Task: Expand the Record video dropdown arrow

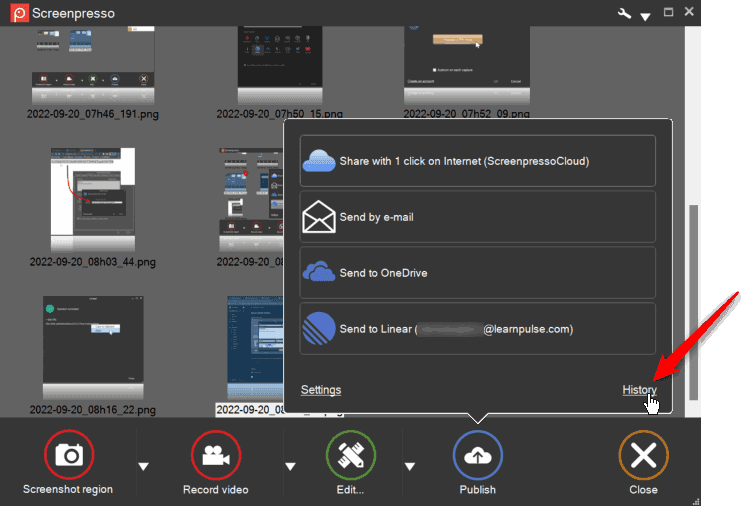Action: 291,465
